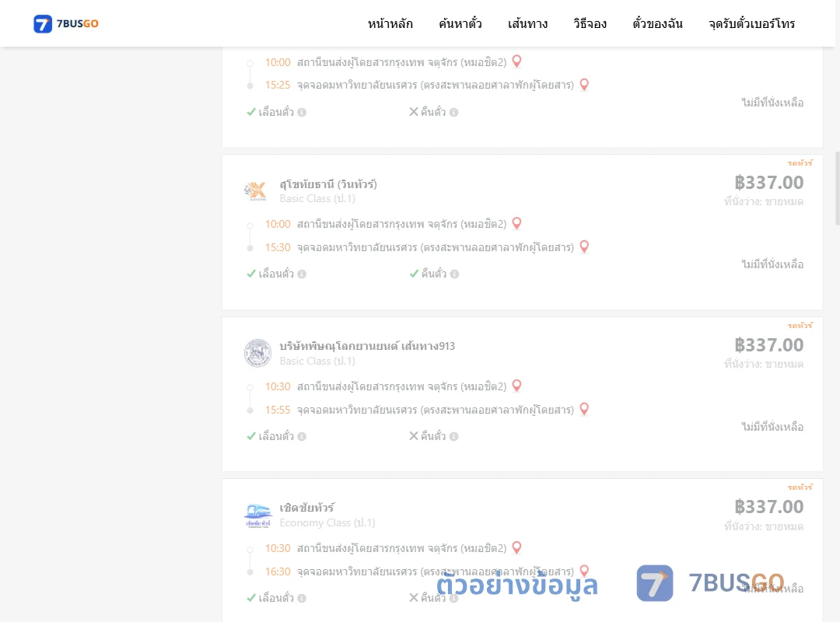The image size is (840, 622).
Task: Open the ค้นหาตั๋ว menu item
Action: click(x=460, y=23)
